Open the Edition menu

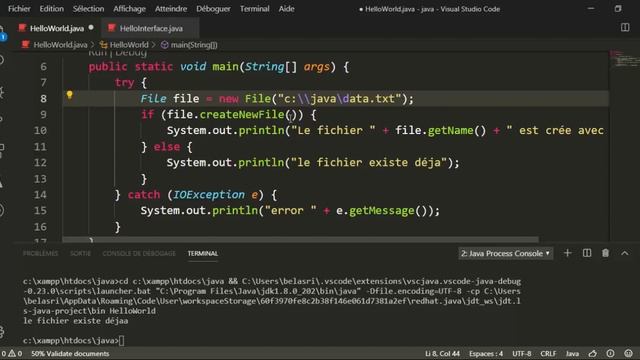pyautogui.click(x=51, y=9)
